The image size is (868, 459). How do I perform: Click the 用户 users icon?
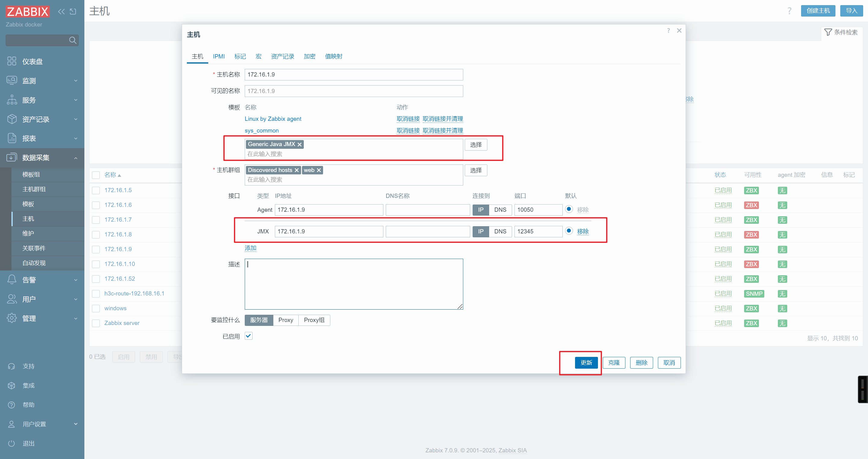[x=12, y=299]
